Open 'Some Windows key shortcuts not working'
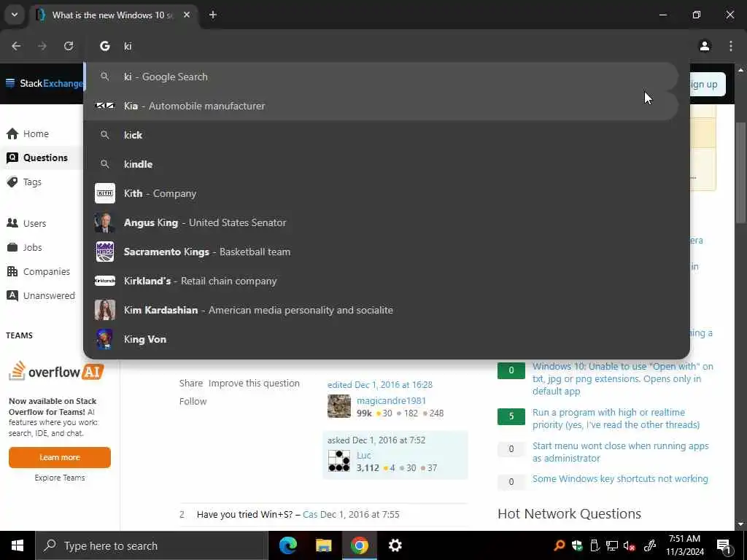This screenshot has width=747, height=560. 620,478
